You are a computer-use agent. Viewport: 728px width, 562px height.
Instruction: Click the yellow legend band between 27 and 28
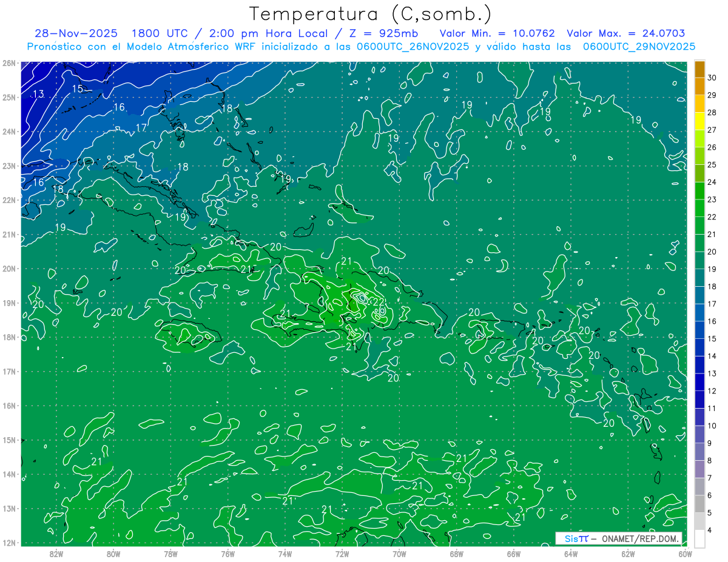pos(699,121)
